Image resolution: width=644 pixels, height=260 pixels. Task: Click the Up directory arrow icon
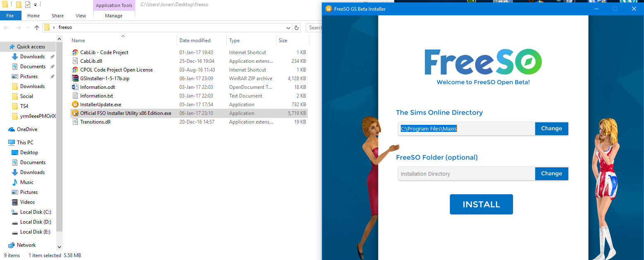37,28
